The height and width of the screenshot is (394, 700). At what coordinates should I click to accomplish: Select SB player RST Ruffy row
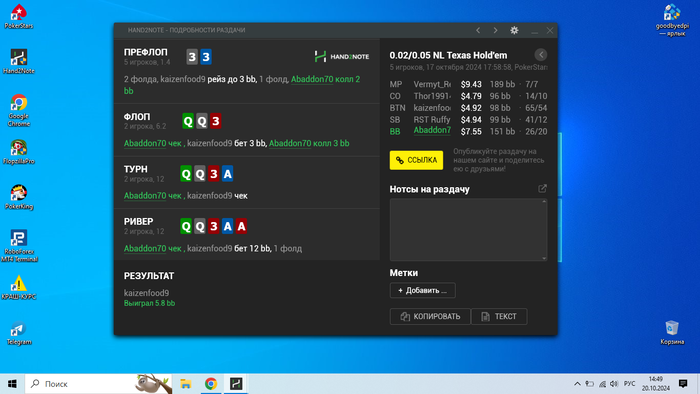468,120
